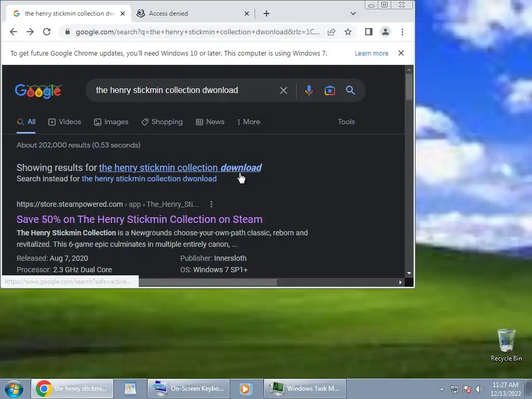Click the vertical scrollbar thumb
The image size is (532, 399).
[409, 87]
